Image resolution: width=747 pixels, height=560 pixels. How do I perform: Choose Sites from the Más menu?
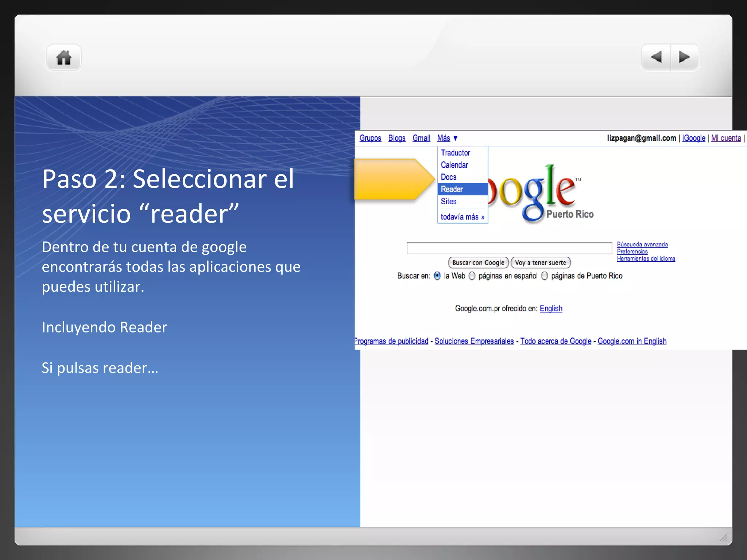449,201
